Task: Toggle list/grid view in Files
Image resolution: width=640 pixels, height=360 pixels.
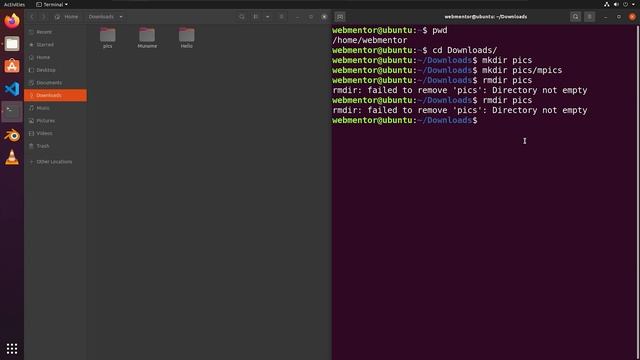Action: point(256,17)
